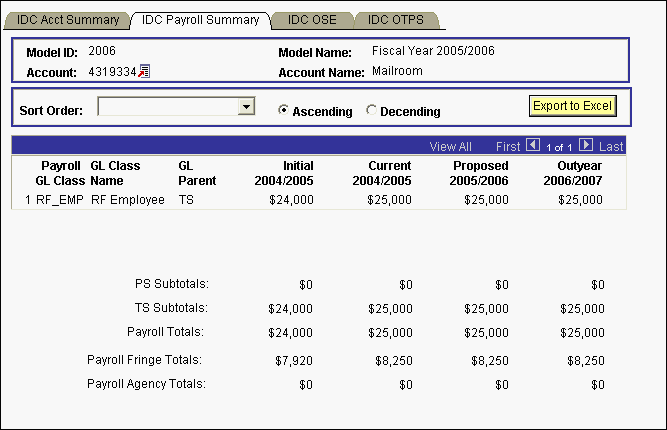Click Export to Excel button
The image size is (667, 430).
pos(571,106)
